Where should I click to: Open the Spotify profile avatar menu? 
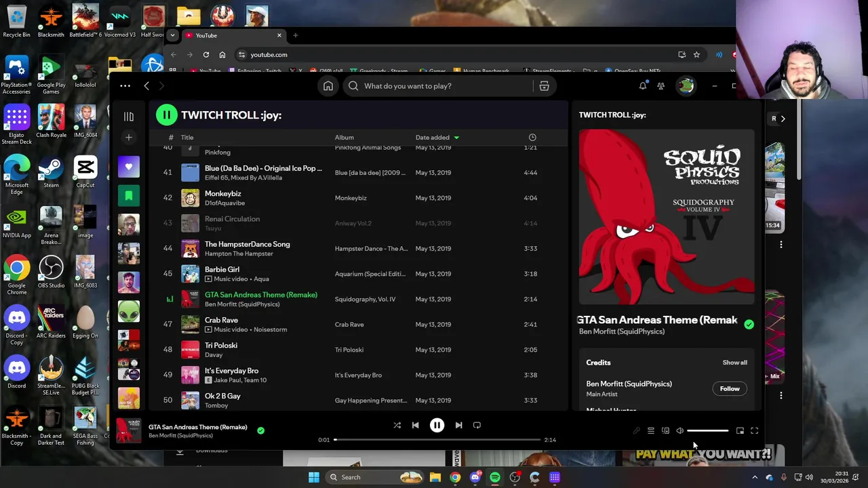click(686, 86)
